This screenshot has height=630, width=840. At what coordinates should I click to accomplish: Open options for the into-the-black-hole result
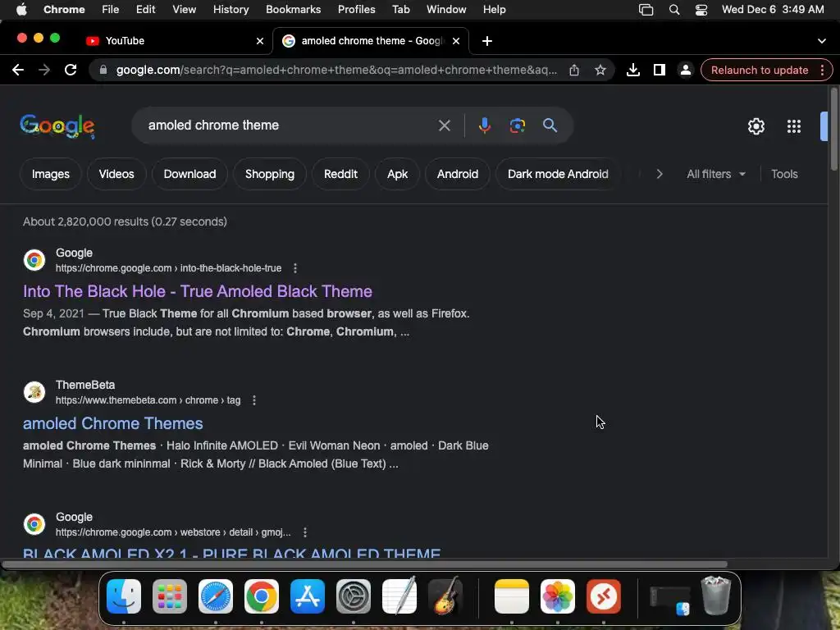point(295,268)
